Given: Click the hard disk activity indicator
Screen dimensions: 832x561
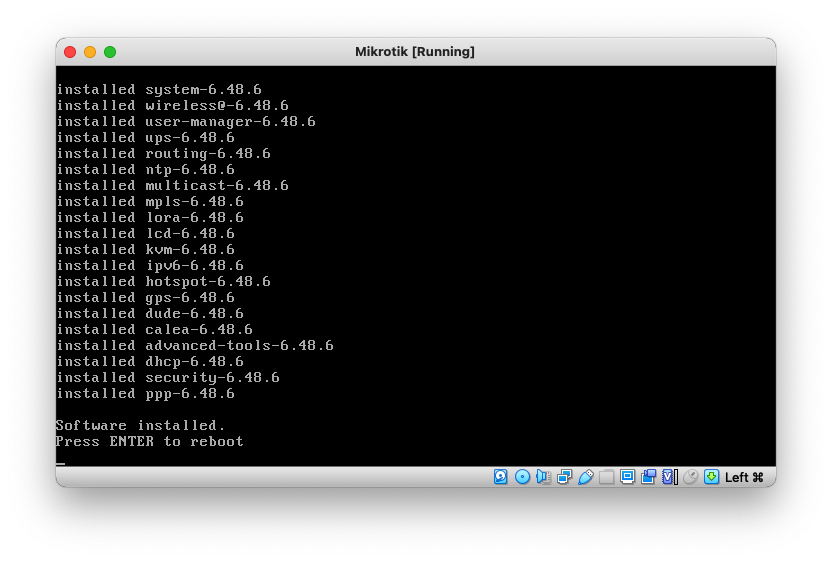Looking at the screenshot, I should [501, 477].
